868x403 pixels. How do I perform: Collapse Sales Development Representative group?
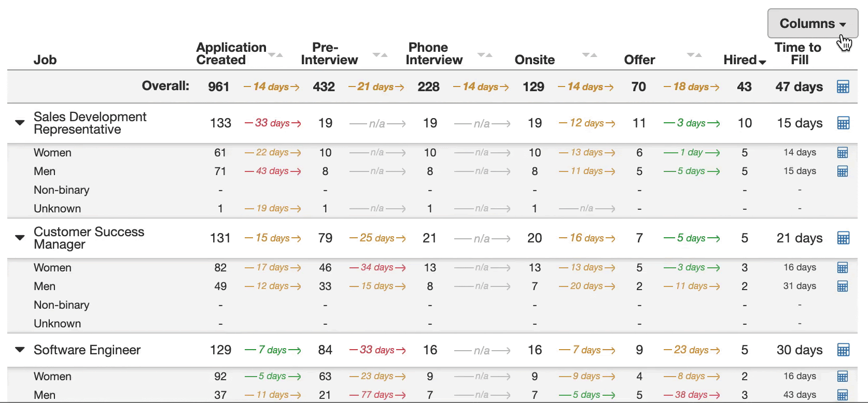pos(20,123)
